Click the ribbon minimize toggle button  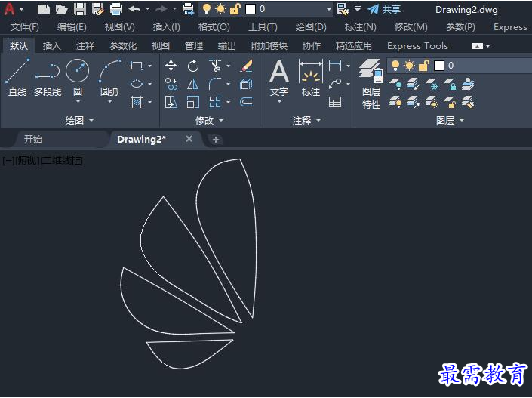pyautogui.click(x=477, y=46)
